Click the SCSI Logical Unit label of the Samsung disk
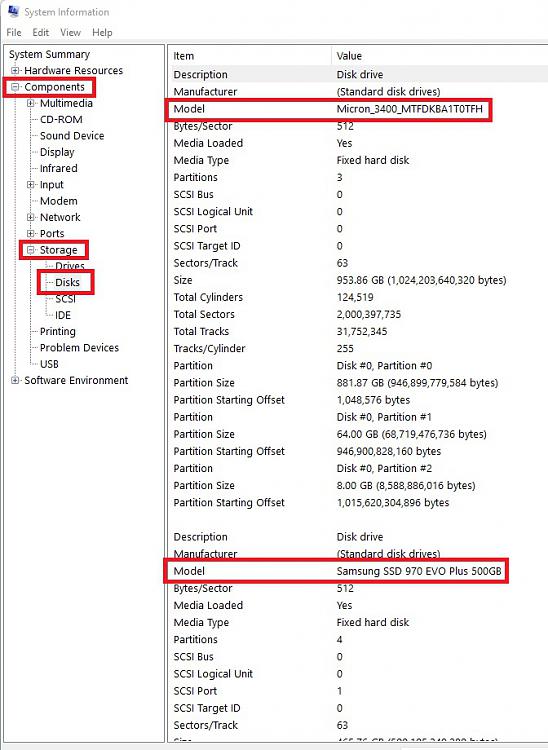This screenshot has width=548, height=750. click(x=213, y=674)
